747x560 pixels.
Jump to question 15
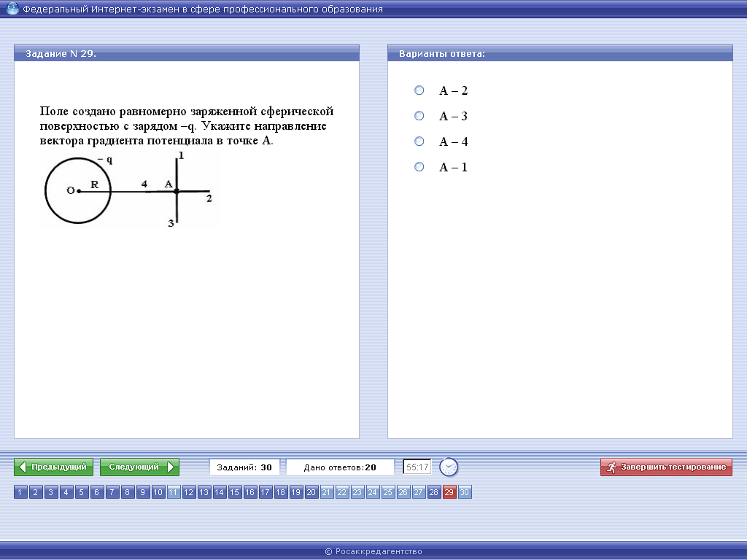[234, 492]
